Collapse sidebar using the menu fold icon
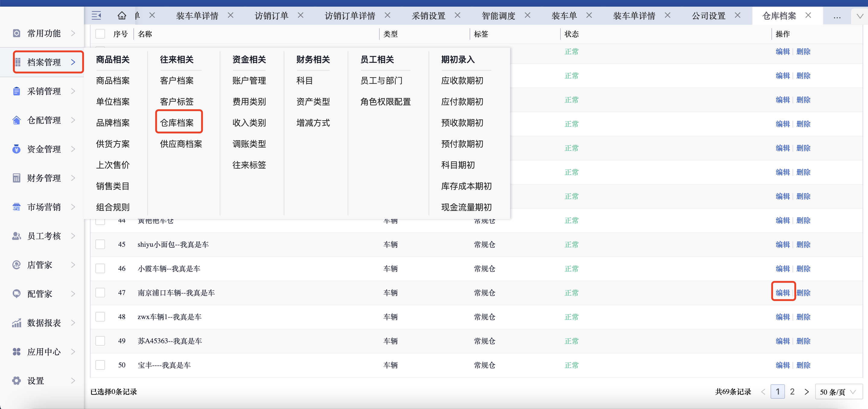 (x=96, y=15)
